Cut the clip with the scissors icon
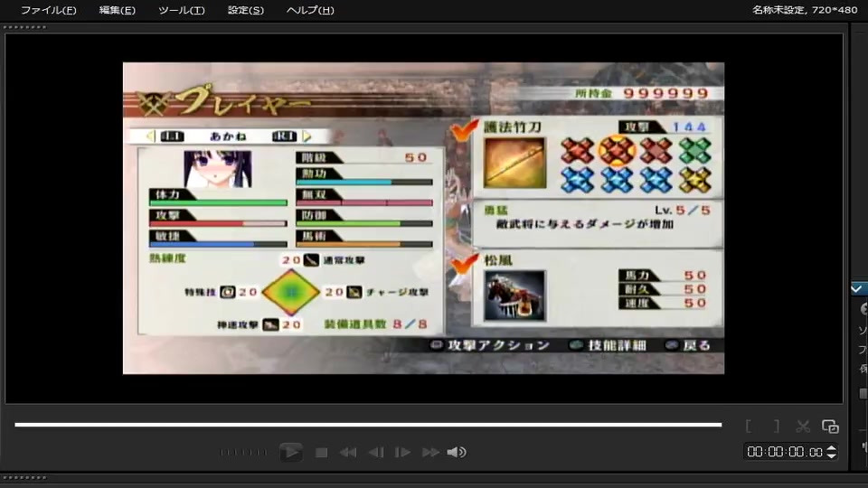 coord(803,426)
